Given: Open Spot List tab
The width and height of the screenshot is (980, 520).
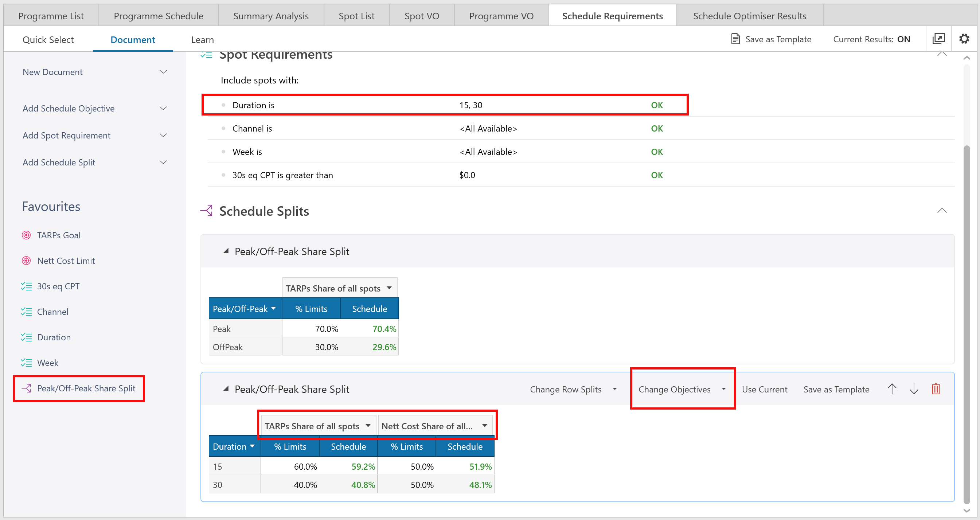Looking at the screenshot, I should click(x=356, y=16).
